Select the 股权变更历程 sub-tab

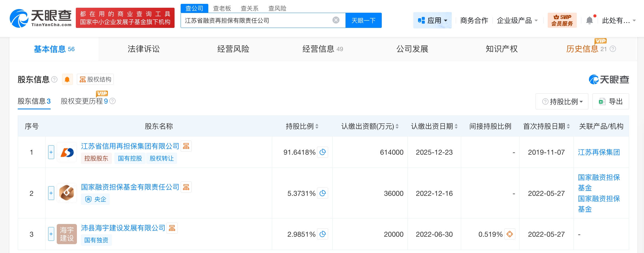click(84, 101)
